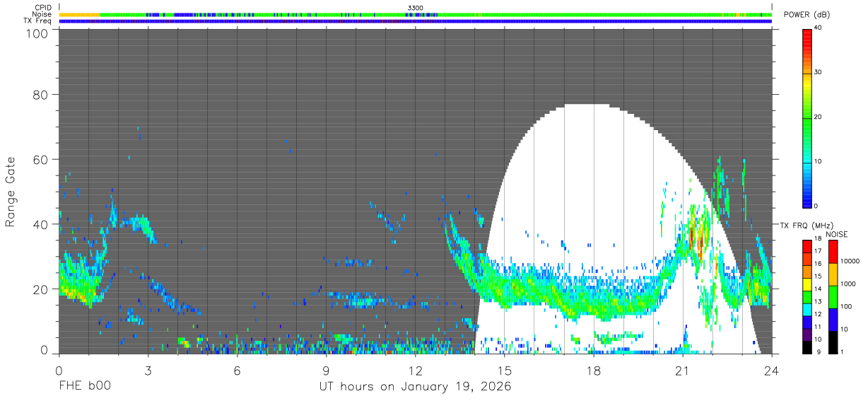Select hour 6 on the UT time axis
The image size is (868, 401).
point(237,370)
